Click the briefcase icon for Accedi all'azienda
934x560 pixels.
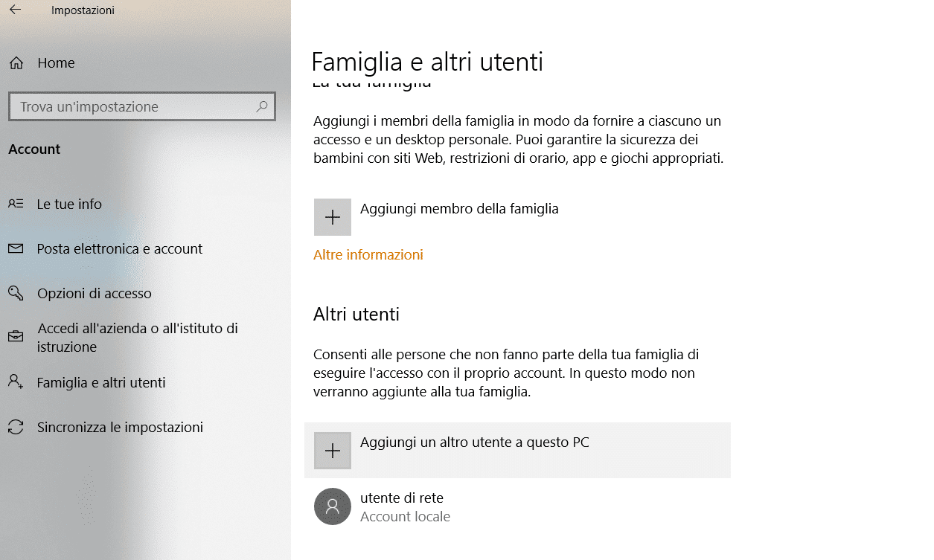[x=16, y=336]
